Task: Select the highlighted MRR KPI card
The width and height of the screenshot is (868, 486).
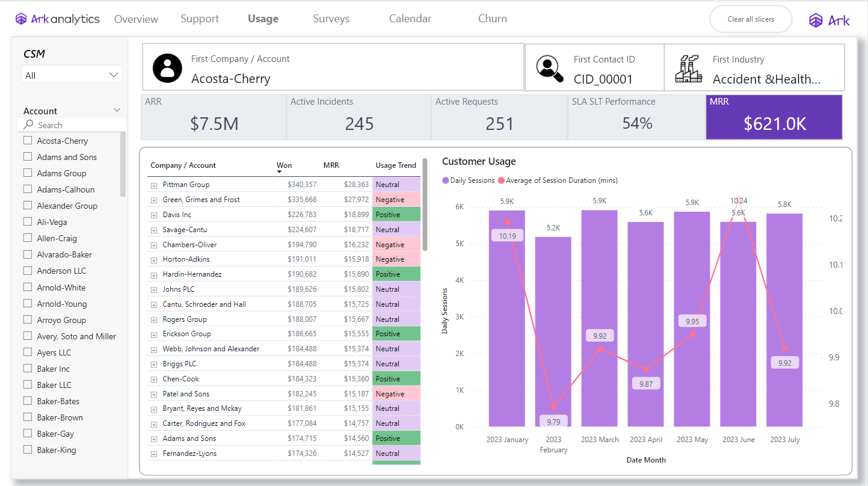Action: [x=774, y=117]
